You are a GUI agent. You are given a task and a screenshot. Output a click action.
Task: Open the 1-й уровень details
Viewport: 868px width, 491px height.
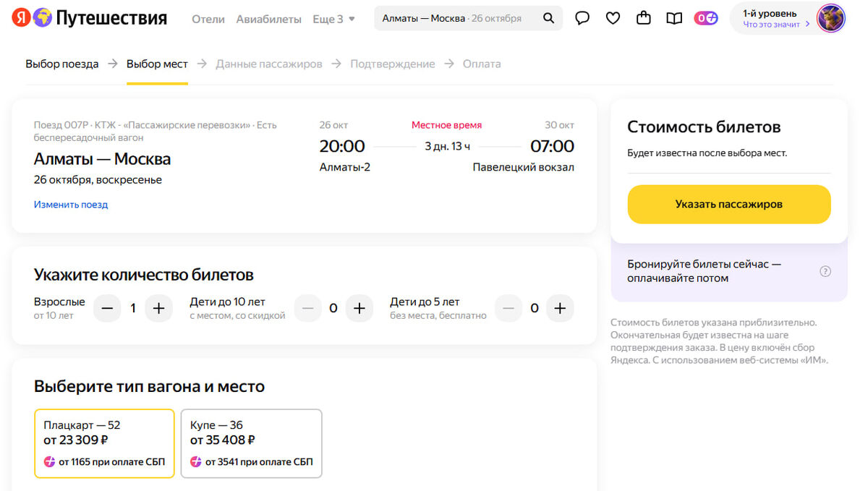pos(771,19)
